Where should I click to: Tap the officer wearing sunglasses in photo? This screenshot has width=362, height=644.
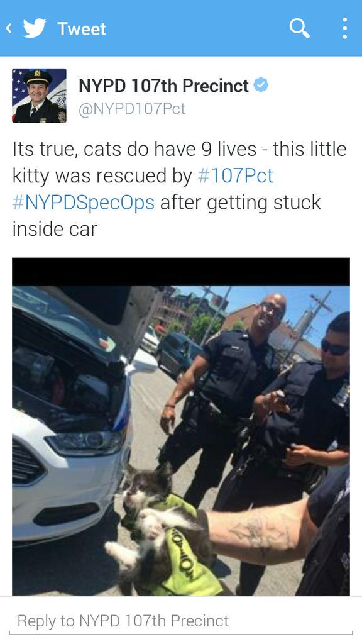tap(304, 411)
